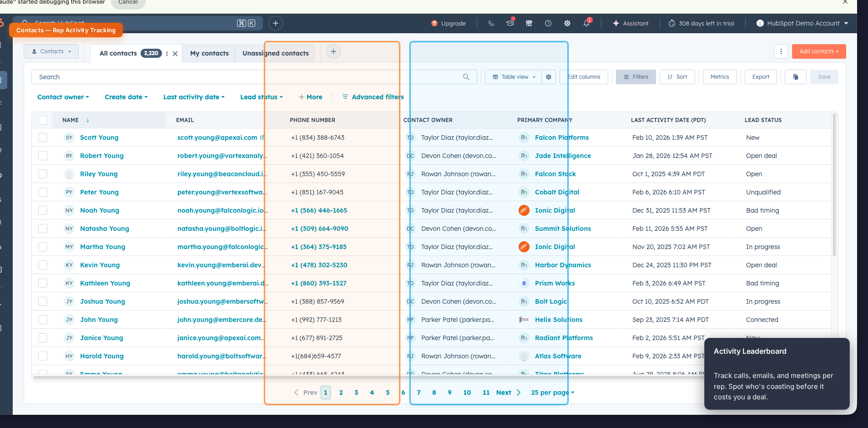The image size is (868, 428).
Task: Click the Sort button
Action: click(x=677, y=77)
